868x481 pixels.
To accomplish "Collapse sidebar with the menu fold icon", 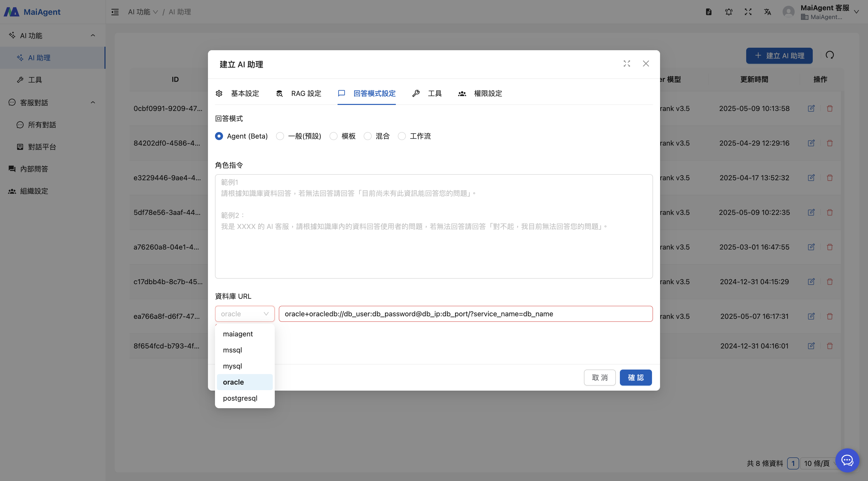I will [115, 12].
